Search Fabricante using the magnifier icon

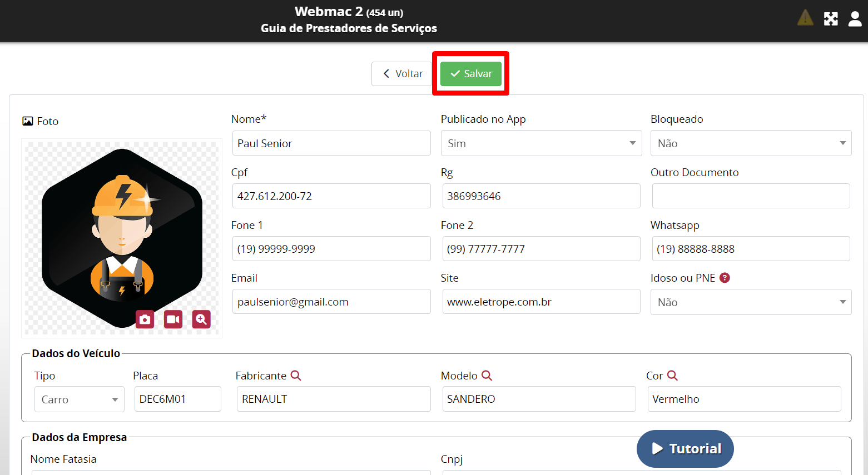[296, 376]
